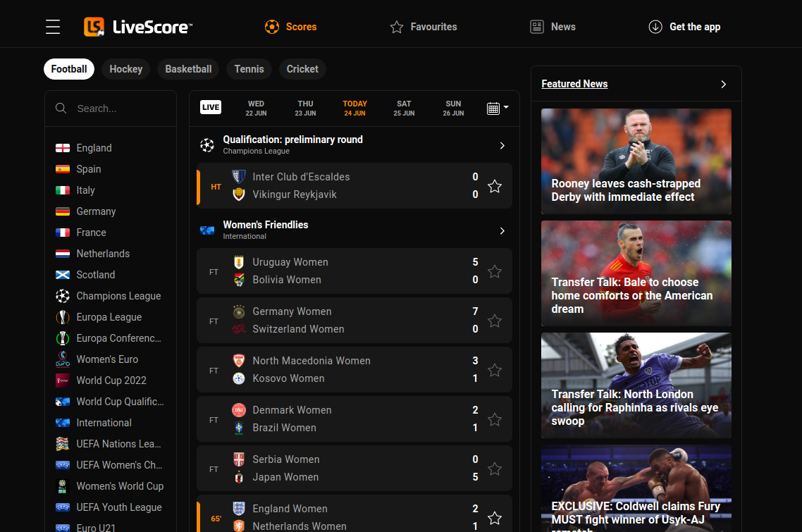The height and width of the screenshot is (532, 802).
Task: Select the TODAY 24 JUN date
Action: 354,108
